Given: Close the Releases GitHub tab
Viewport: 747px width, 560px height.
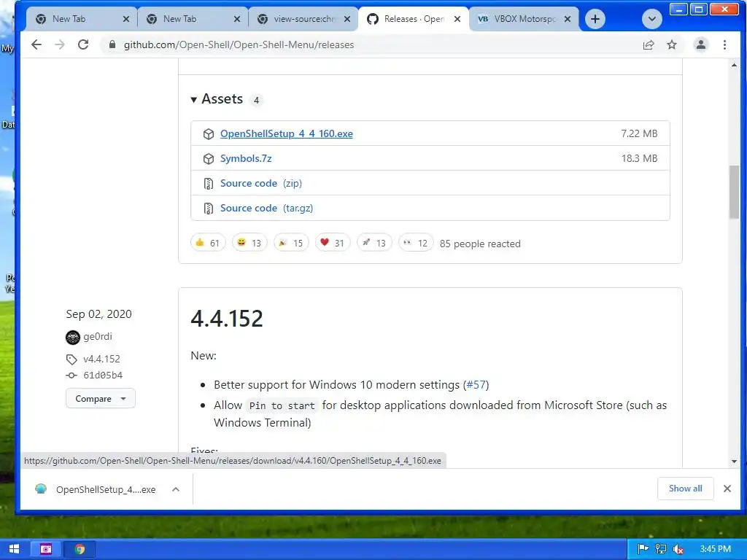Looking at the screenshot, I should coord(457,19).
